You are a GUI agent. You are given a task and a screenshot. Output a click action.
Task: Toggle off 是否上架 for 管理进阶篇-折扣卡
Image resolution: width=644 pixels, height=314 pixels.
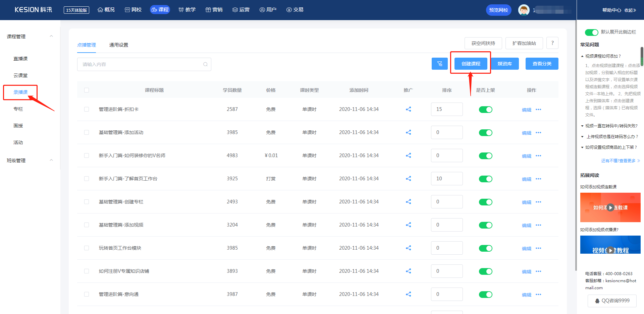point(485,110)
